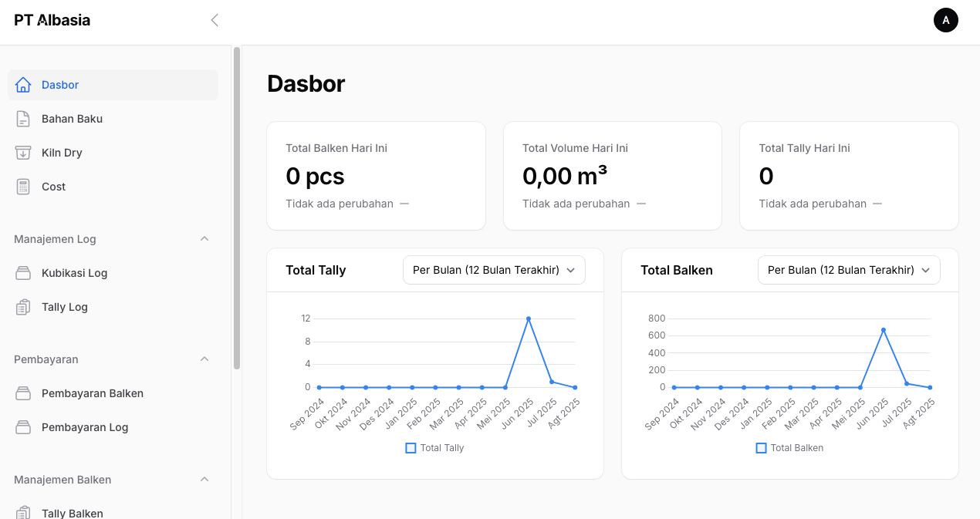This screenshot has height=519, width=980.
Task: Open the Tally Balken menu item
Action: tap(72, 513)
